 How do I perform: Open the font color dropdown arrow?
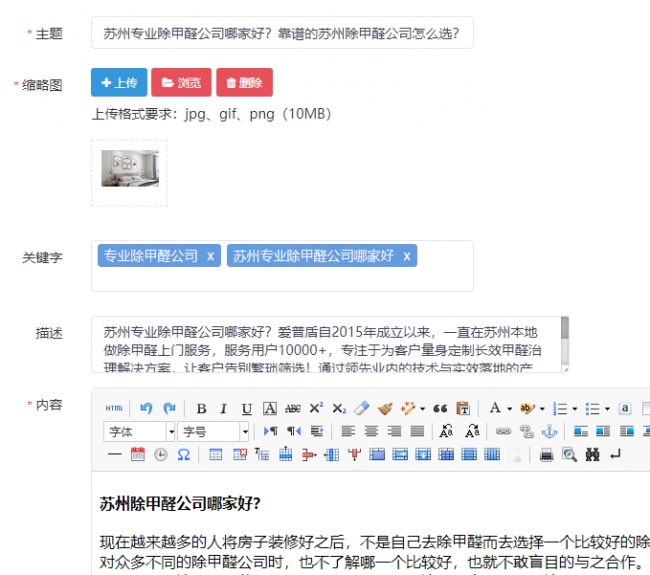(x=510, y=409)
